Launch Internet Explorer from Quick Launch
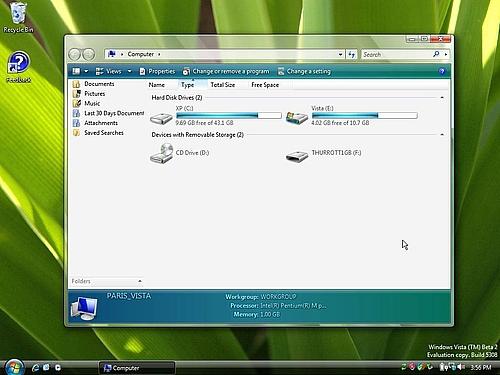This screenshot has height=375, width=500. [x=35, y=368]
